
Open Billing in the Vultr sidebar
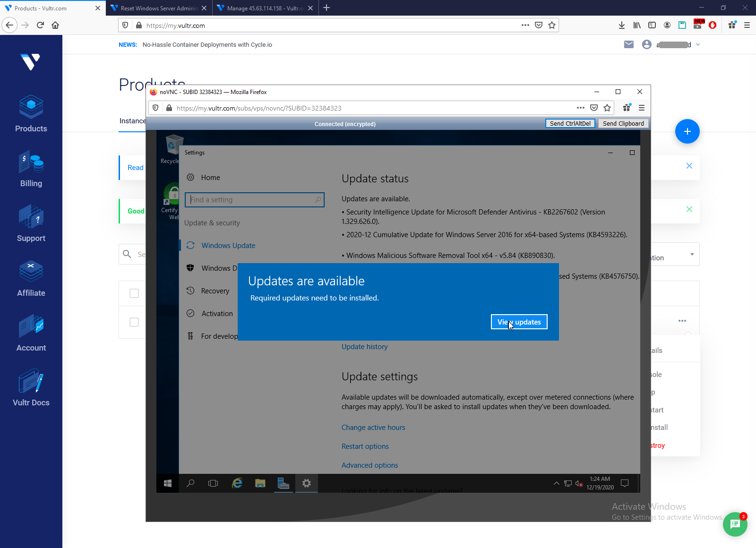[x=31, y=169]
